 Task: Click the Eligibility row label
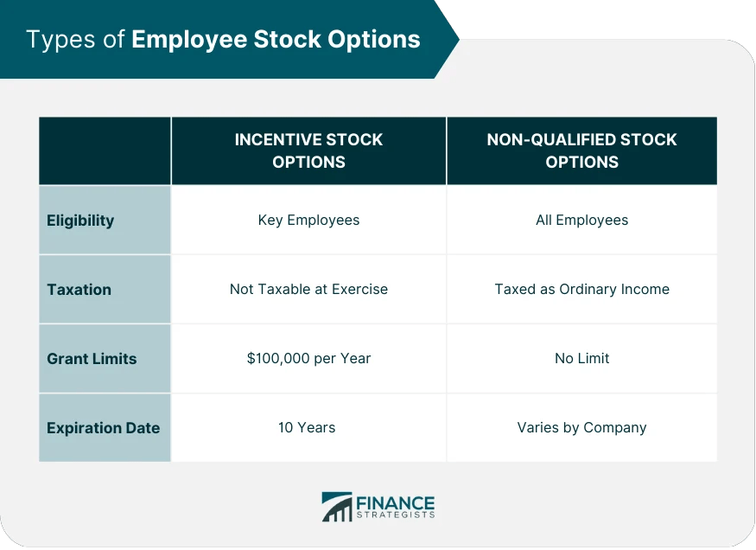tap(80, 220)
